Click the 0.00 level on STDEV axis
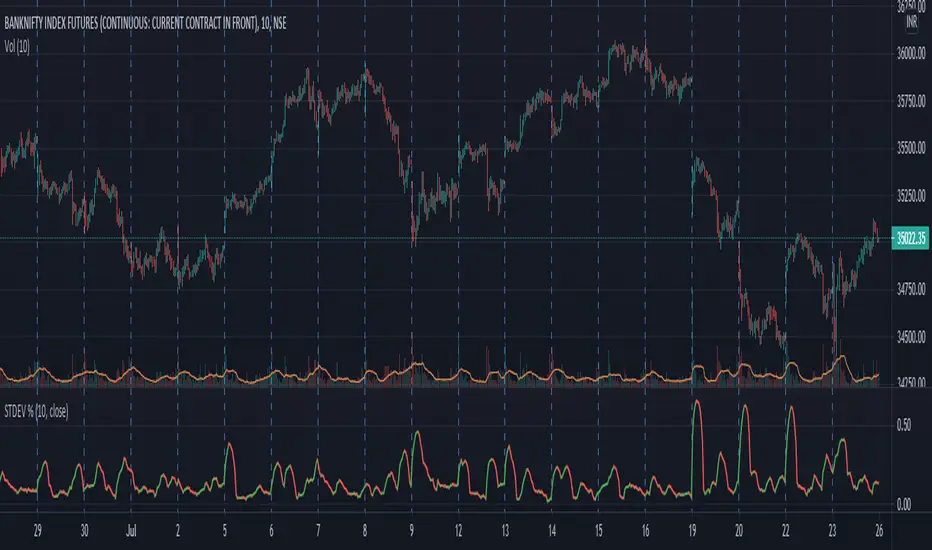The width and height of the screenshot is (932, 550). 903,504
